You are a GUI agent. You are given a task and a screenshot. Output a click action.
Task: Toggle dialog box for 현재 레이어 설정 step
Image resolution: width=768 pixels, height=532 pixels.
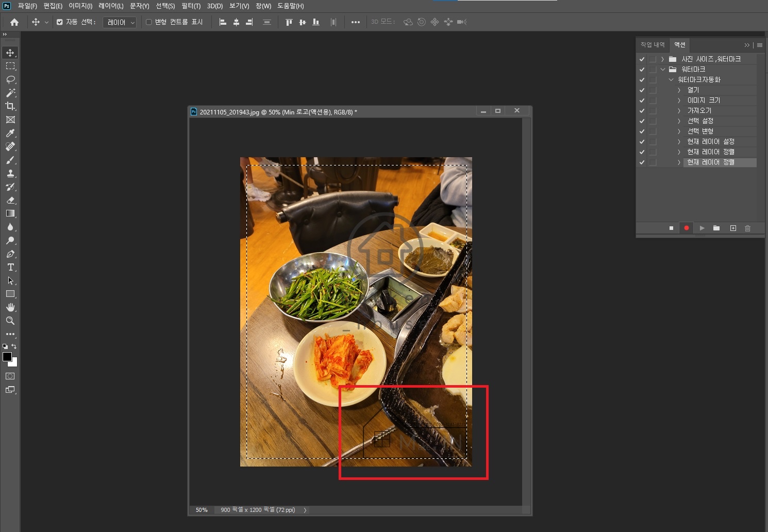[653, 142]
